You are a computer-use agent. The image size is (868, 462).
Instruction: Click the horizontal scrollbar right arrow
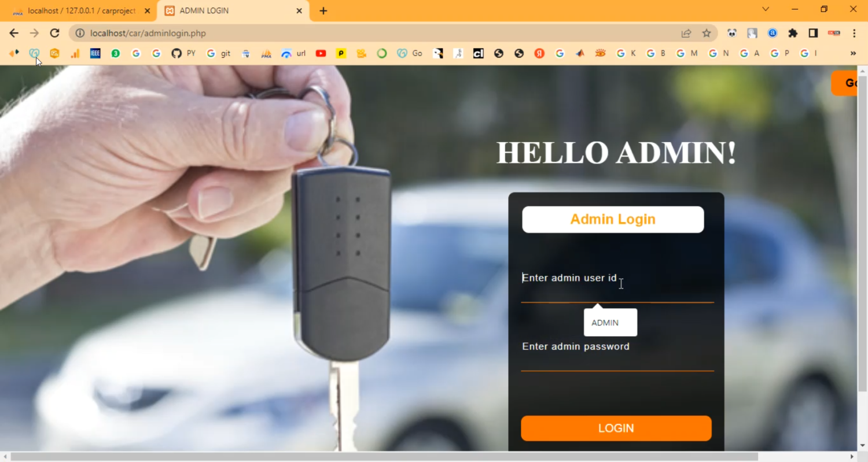(852, 457)
